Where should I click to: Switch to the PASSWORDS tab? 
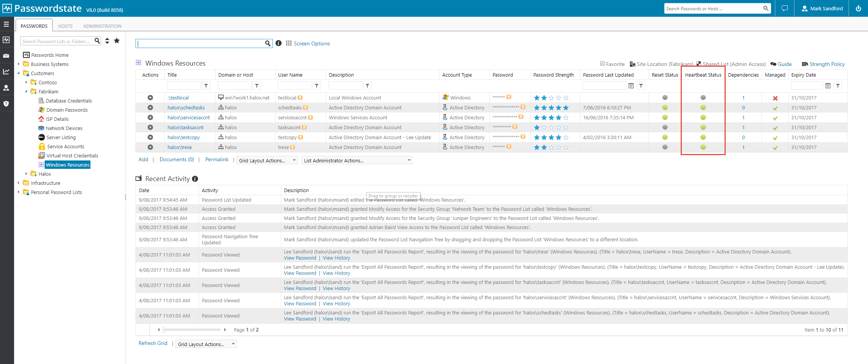pos(34,26)
